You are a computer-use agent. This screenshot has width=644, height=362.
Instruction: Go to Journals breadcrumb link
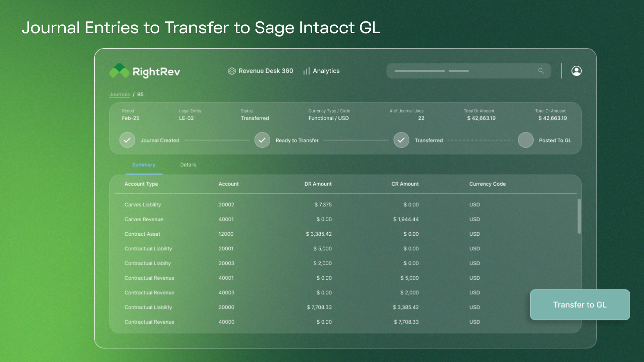click(x=119, y=95)
